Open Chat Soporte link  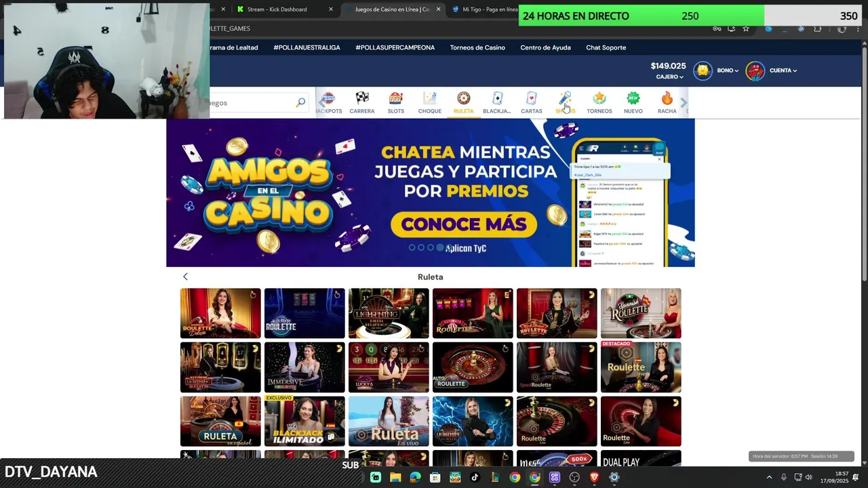tap(606, 47)
